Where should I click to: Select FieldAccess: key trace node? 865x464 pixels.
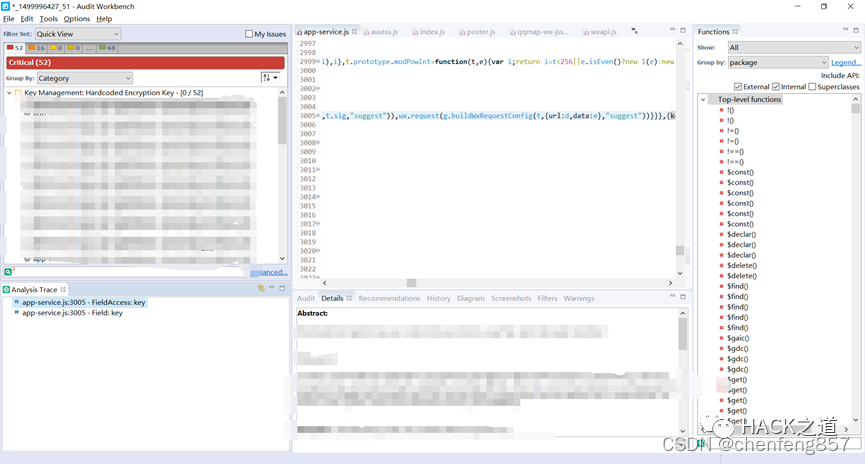click(x=83, y=302)
